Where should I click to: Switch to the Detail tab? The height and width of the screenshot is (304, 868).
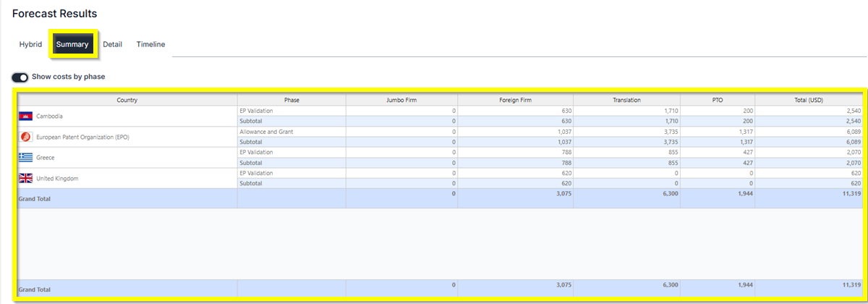112,44
